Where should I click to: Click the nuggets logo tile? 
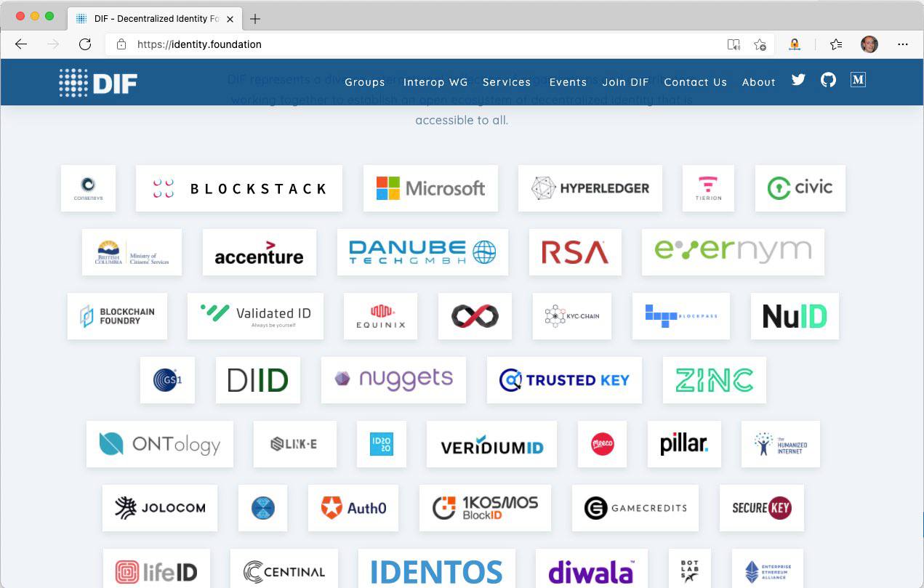[393, 380]
